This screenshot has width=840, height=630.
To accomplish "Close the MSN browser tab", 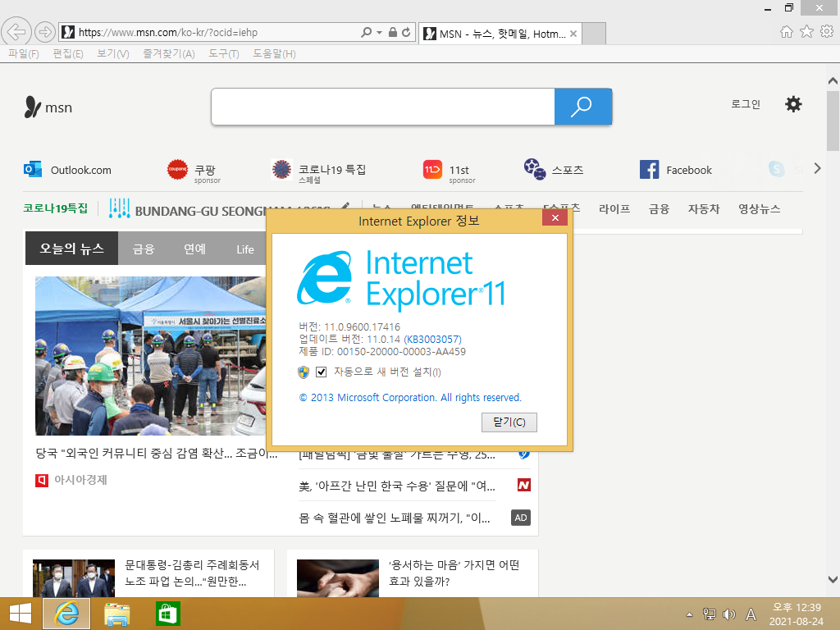I will 573,34.
